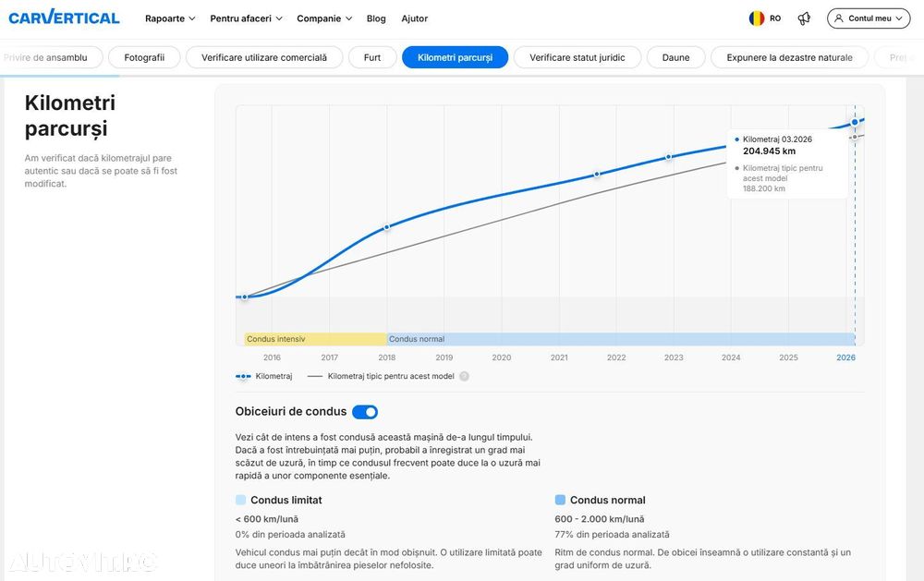924x581 pixels.
Task: Open the Blog link
Action: (x=376, y=18)
